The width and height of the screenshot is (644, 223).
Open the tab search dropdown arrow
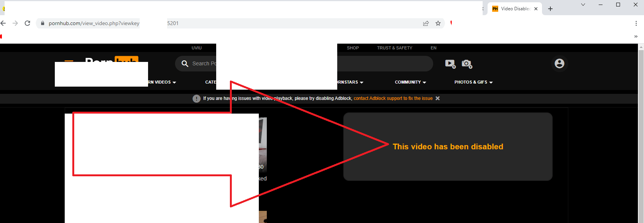tap(583, 5)
